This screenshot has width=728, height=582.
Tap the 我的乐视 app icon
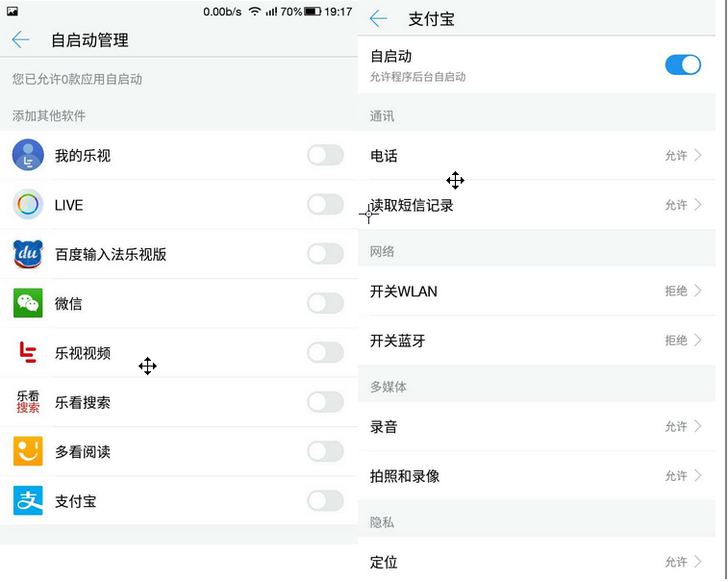click(x=28, y=155)
